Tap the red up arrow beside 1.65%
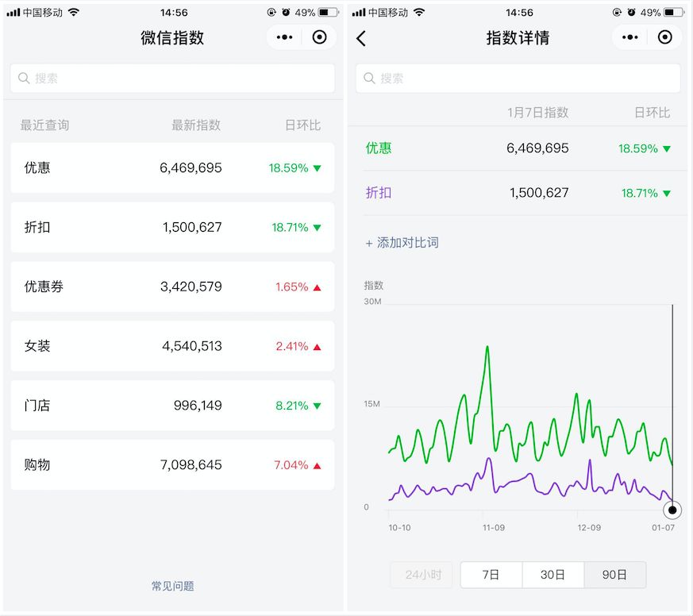The height and width of the screenshot is (616, 693). pyautogui.click(x=317, y=287)
